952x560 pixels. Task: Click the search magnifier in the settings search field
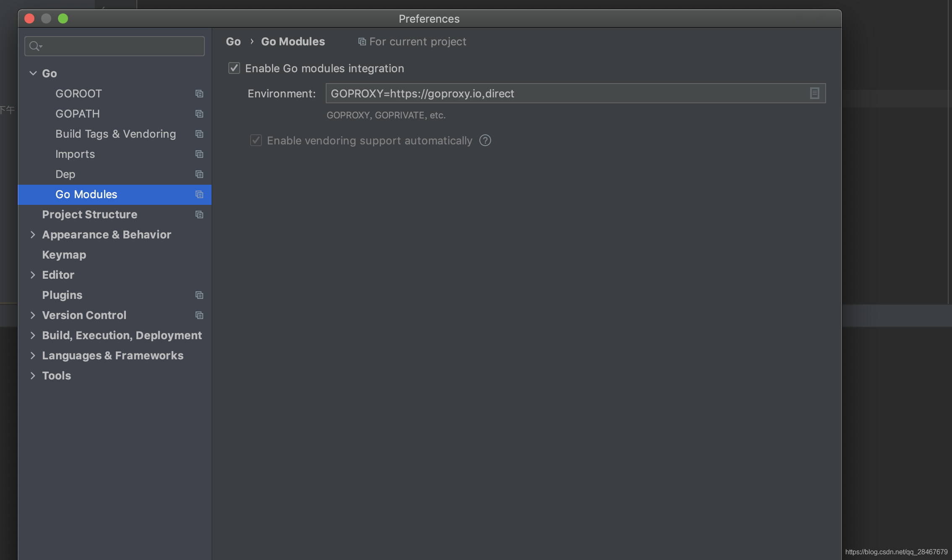pyautogui.click(x=35, y=46)
